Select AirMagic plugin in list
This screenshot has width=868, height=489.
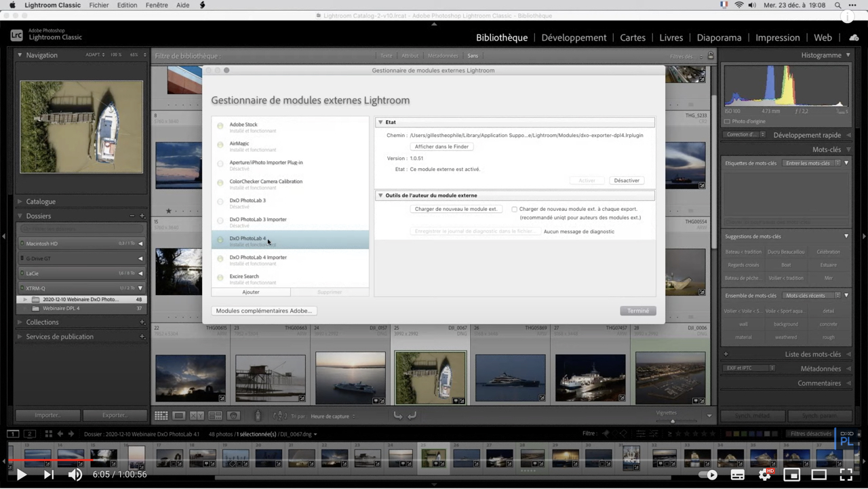[x=290, y=145]
